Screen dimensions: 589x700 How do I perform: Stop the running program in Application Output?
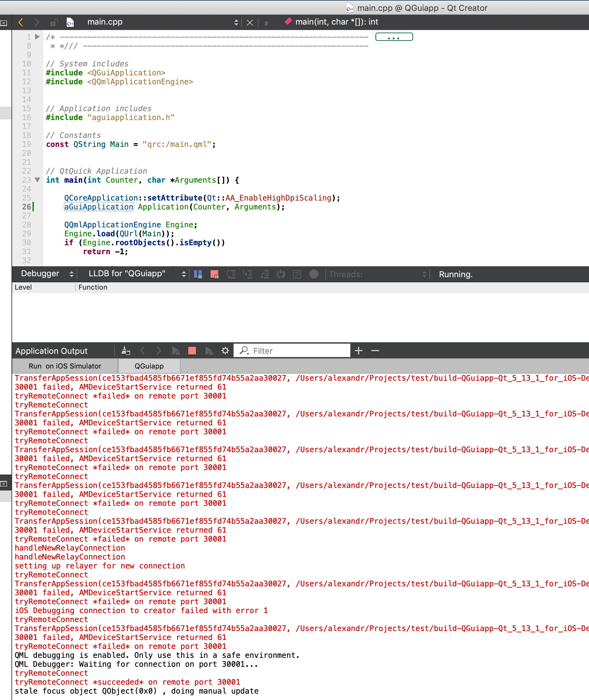[x=192, y=351]
